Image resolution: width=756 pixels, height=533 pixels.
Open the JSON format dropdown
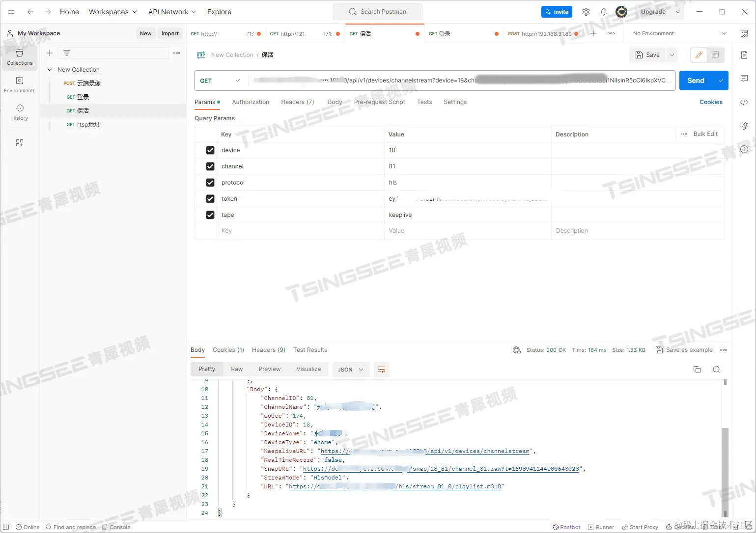351,370
